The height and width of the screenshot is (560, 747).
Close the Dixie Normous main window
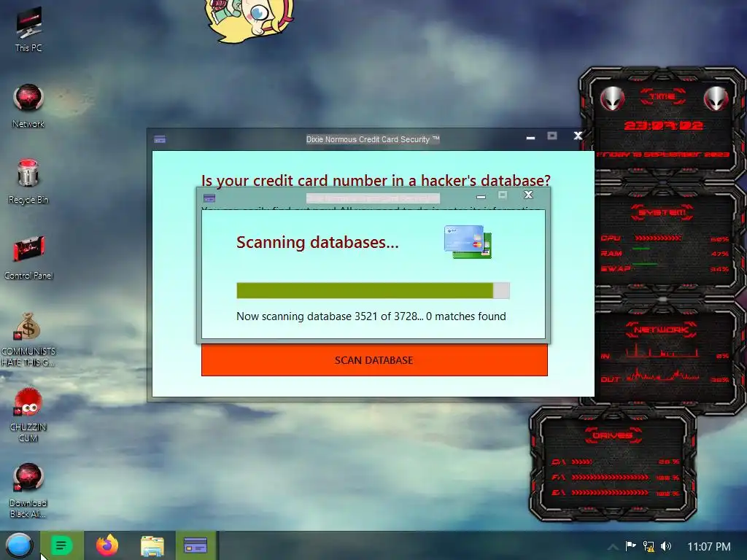(578, 136)
